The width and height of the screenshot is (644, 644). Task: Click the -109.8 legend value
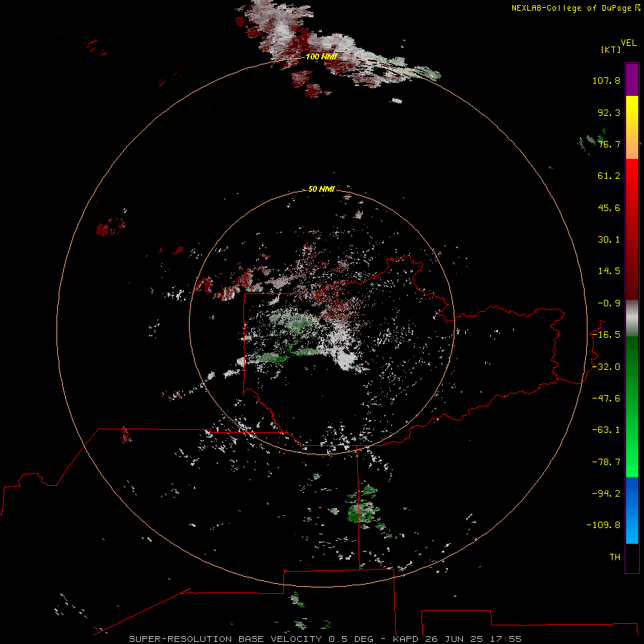(x=603, y=525)
